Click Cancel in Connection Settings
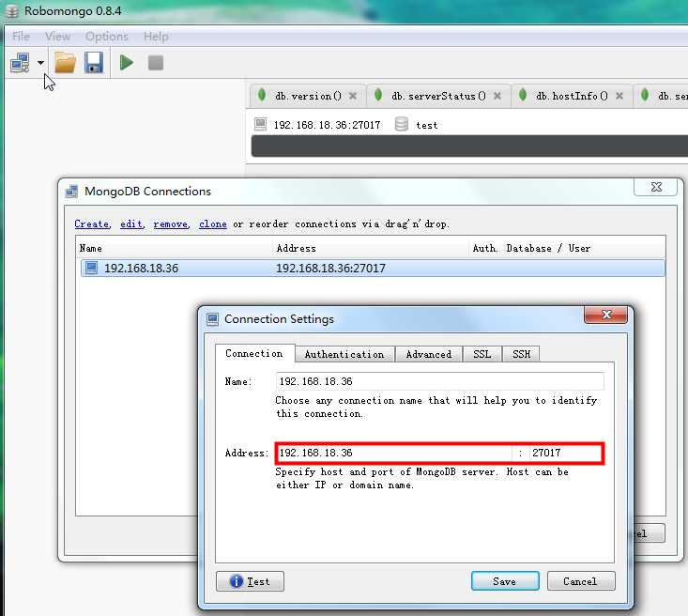The height and width of the screenshot is (616, 688). coord(581,581)
